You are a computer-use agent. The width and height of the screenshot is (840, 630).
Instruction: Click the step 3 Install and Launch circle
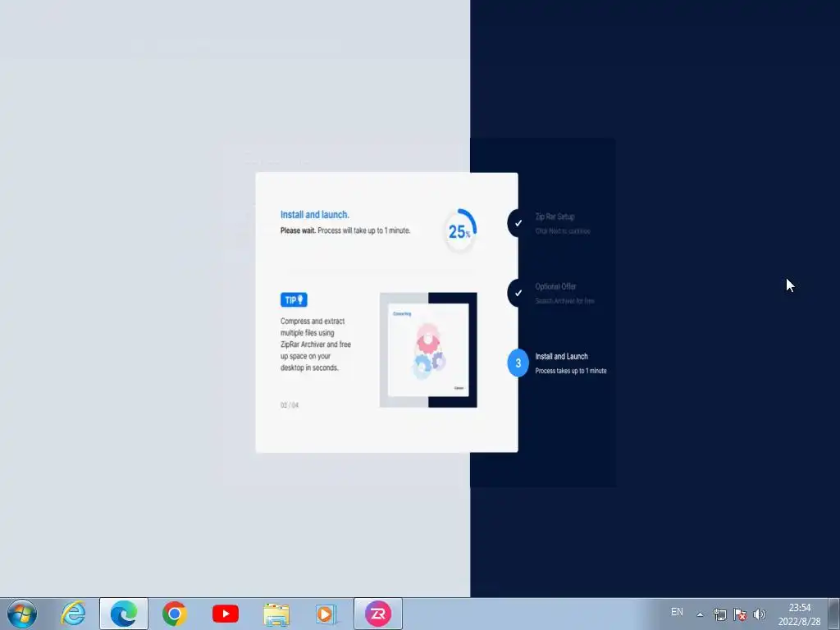coord(518,363)
